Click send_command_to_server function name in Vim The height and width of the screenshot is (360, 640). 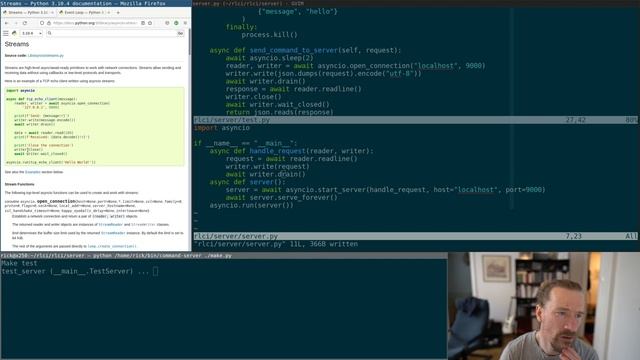(x=294, y=50)
